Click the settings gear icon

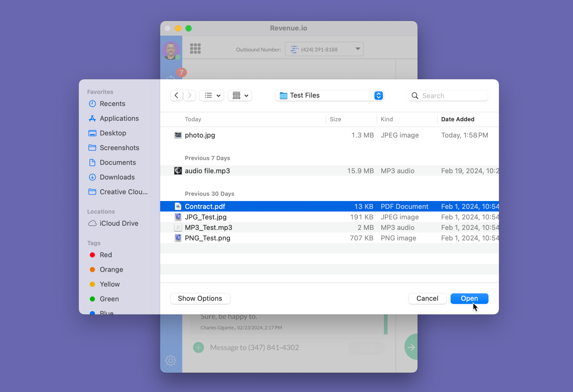coord(171,360)
